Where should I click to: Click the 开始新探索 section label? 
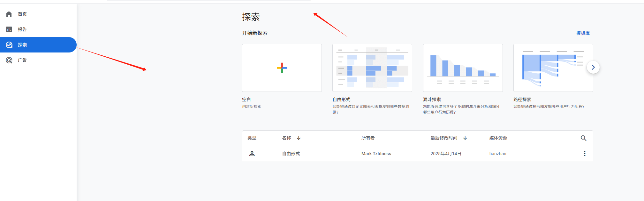255,33
